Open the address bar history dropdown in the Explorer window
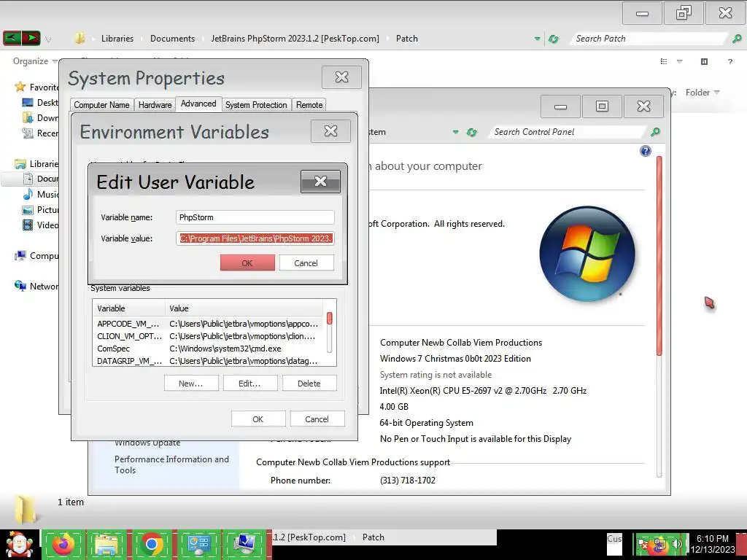 coord(538,39)
